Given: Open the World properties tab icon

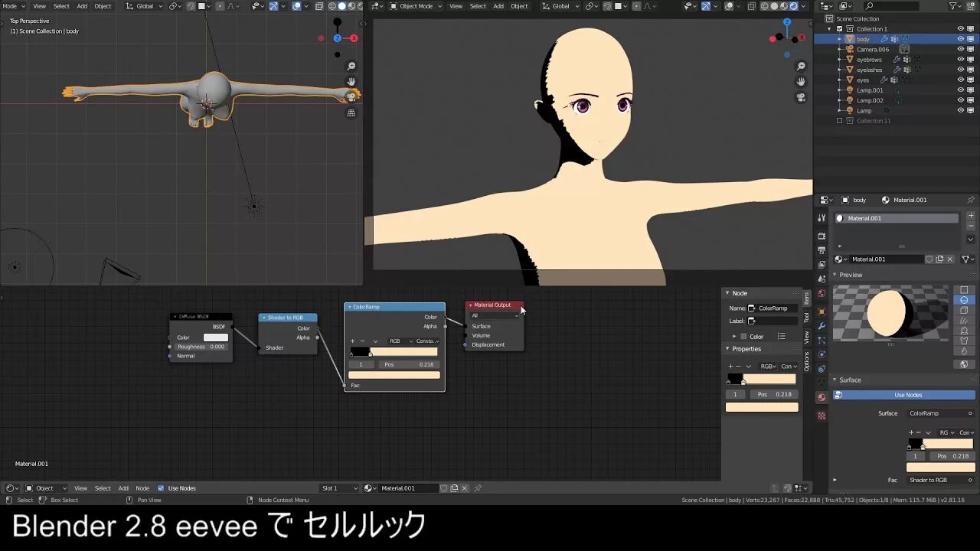Looking at the screenshot, I should coord(822,293).
